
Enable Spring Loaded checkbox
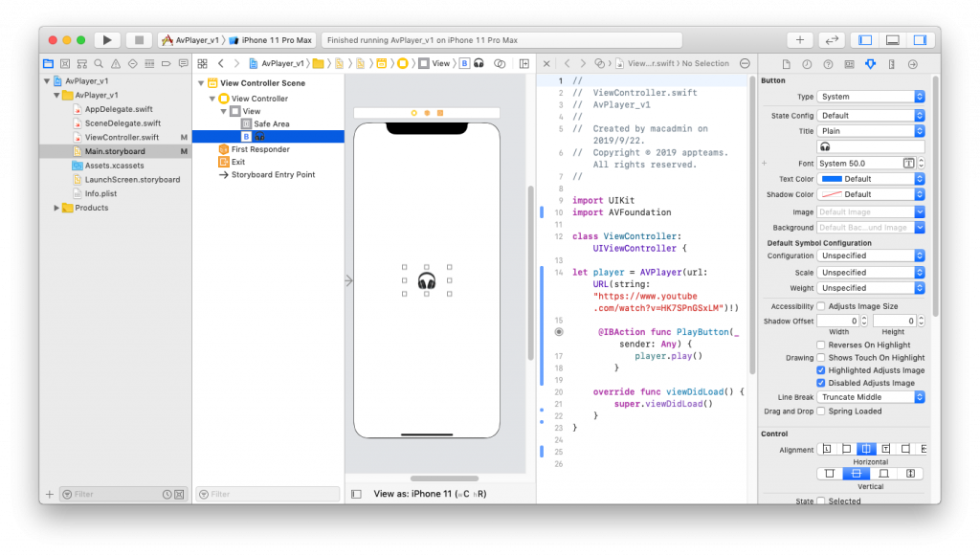[x=820, y=411]
